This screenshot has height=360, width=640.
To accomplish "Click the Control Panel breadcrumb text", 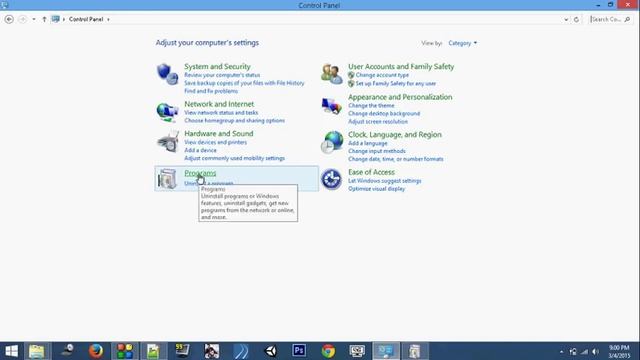I will 86,19.
